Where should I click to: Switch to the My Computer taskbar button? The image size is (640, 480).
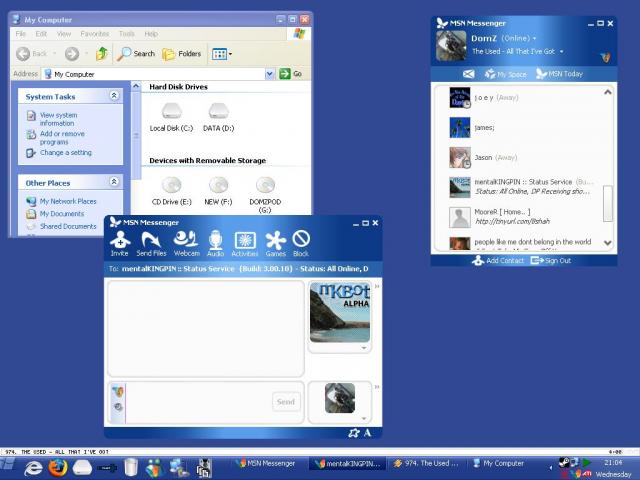[x=504, y=464]
